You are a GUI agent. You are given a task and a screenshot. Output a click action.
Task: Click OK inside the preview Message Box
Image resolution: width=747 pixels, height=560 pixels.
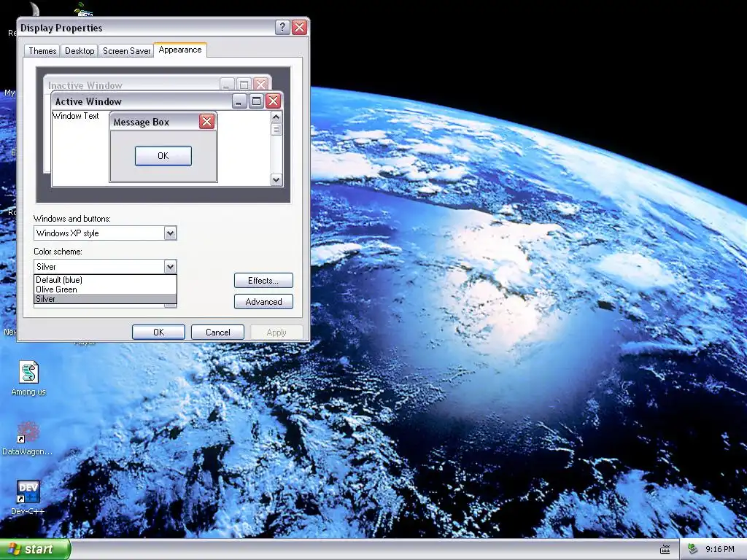[163, 156]
